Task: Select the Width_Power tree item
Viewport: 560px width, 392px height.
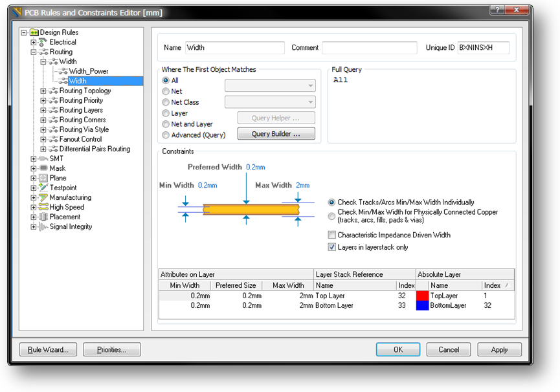Action: click(89, 71)
